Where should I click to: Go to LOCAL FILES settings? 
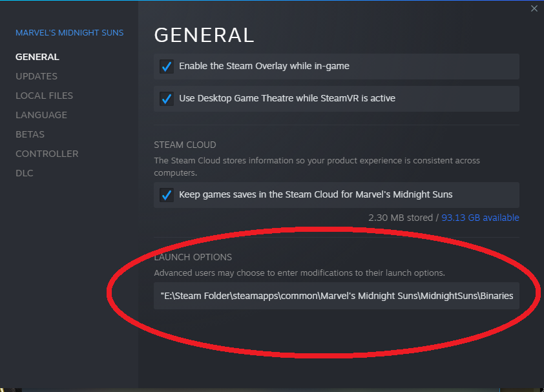coord(44,96)
